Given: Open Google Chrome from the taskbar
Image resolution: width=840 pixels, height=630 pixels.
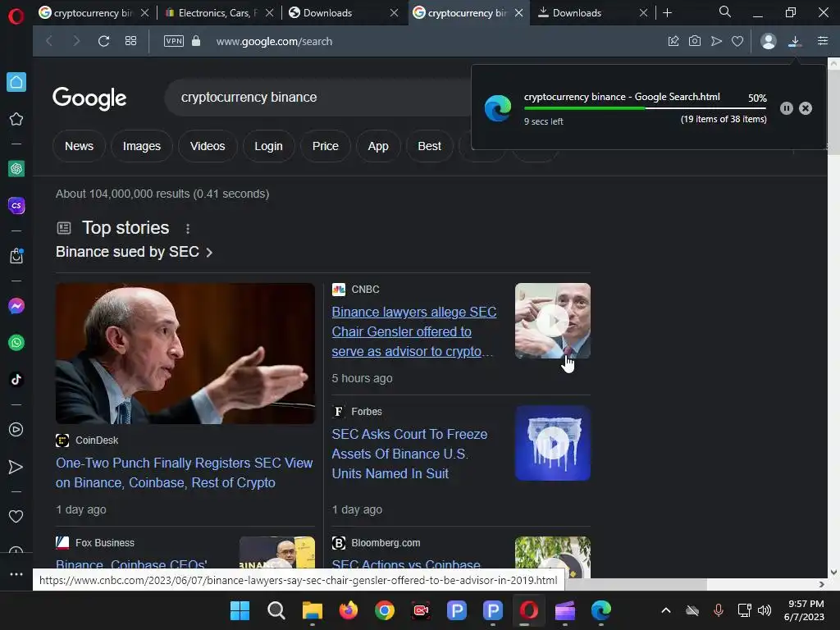Looking at the screenshot, I should point(385,610).
